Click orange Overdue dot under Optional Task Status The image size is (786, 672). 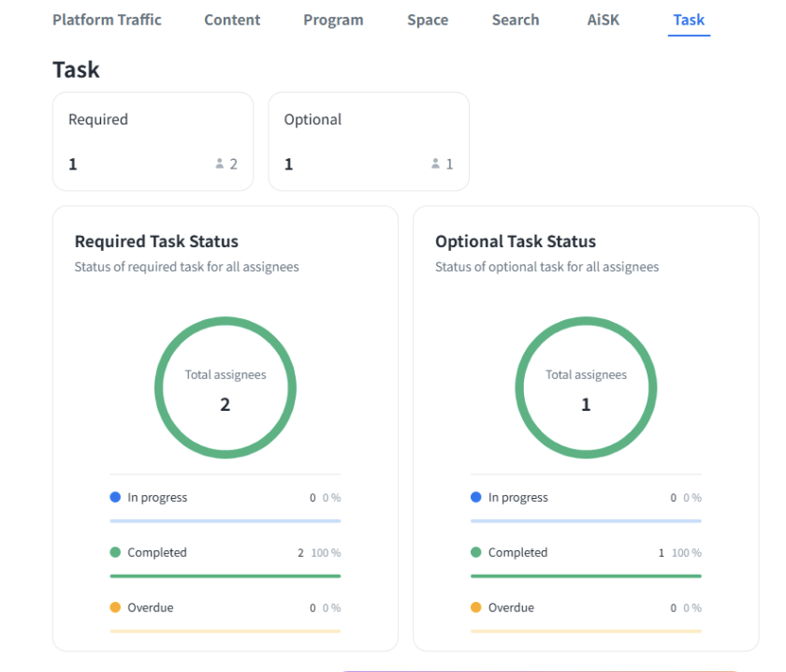(476, 607)
